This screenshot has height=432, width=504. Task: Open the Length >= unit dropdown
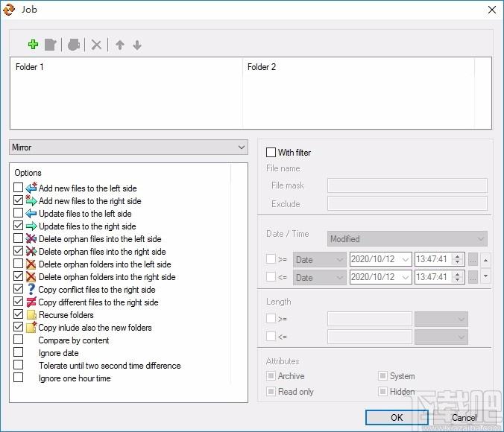click(441, 319)
